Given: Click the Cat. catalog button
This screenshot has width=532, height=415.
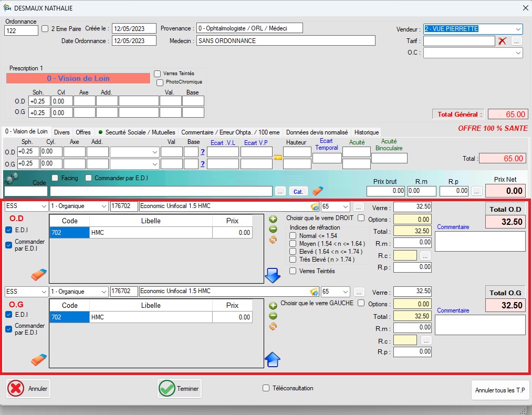Looking at the screenshot, I should (298, 192).
